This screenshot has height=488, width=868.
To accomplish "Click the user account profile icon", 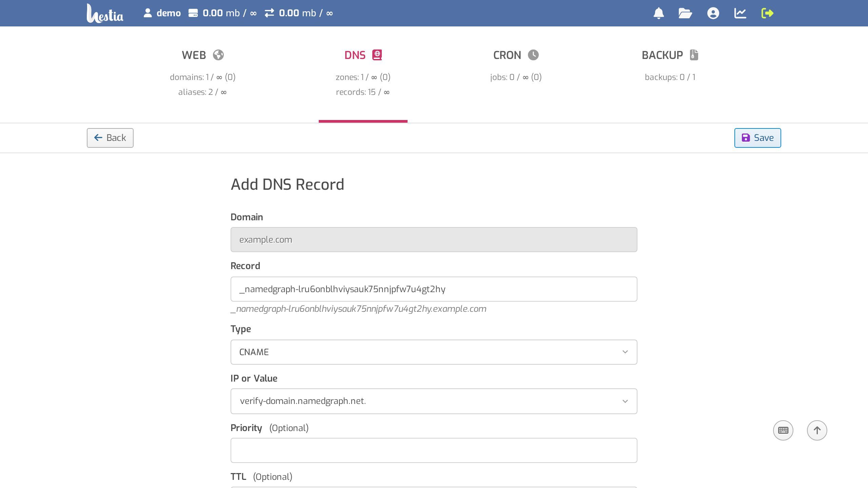I will pyautogui.click(x=713, y=13).
